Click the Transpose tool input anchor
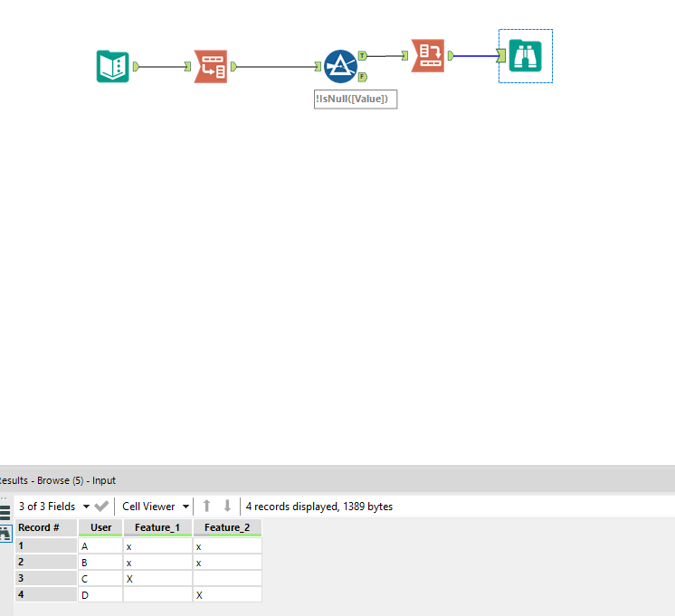 click(x=187, y=66)
